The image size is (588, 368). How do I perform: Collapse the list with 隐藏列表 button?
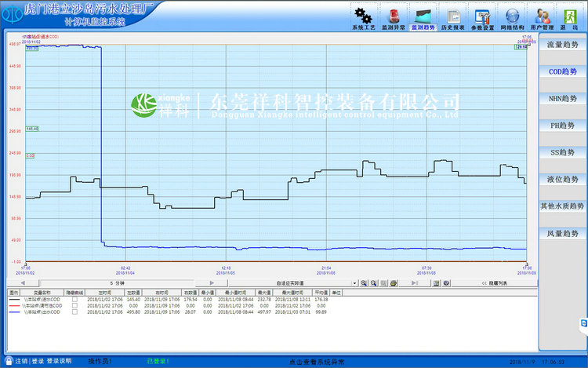[492, 282]
